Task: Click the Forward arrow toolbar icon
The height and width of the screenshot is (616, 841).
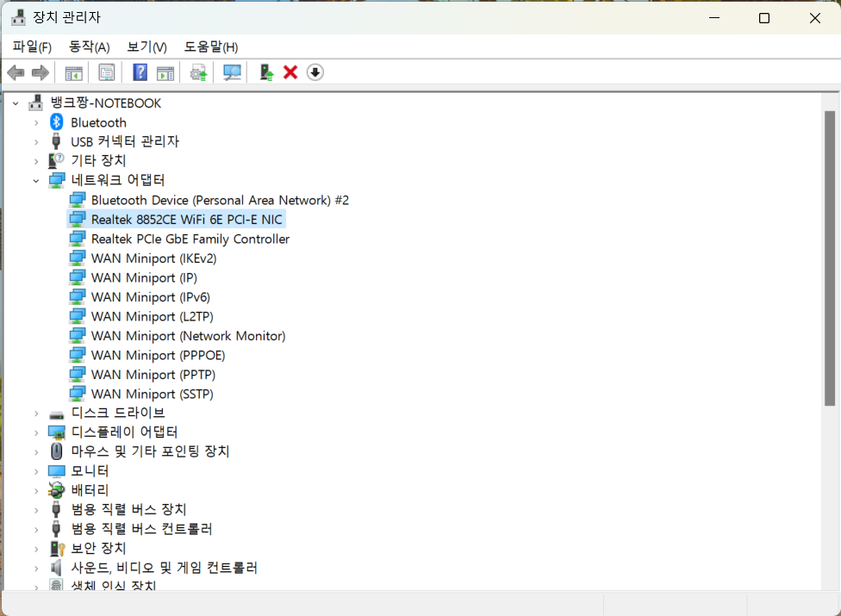Action: pos(40,72)
